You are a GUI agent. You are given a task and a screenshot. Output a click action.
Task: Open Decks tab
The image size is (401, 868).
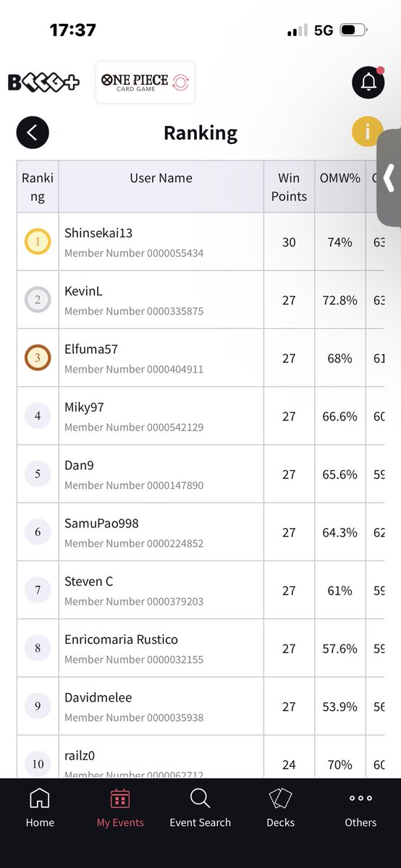tap(280, 808)
